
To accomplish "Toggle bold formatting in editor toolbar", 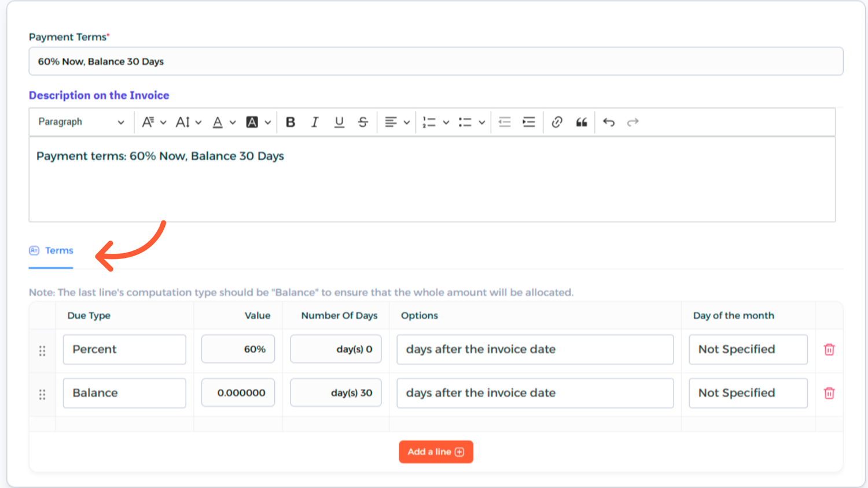I will tap(290, 122).
